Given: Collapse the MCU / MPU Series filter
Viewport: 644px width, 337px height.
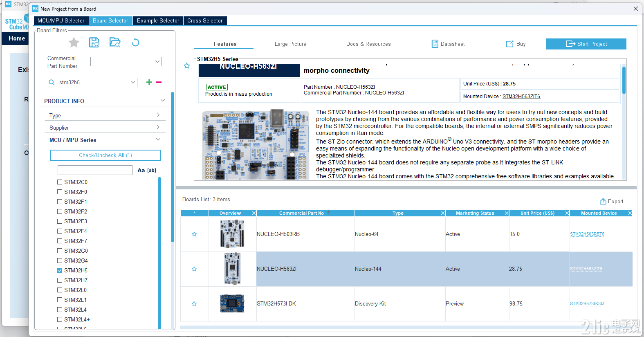Looking at the screenshot, I should coord(158,139).
